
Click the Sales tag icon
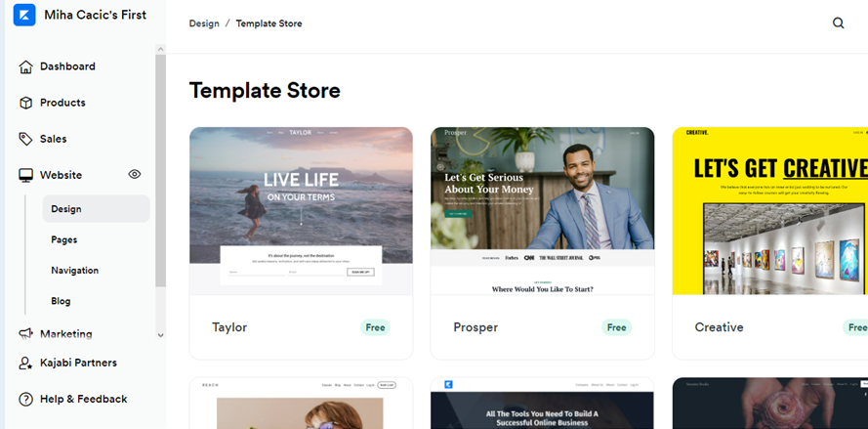[x=25, y=139]
